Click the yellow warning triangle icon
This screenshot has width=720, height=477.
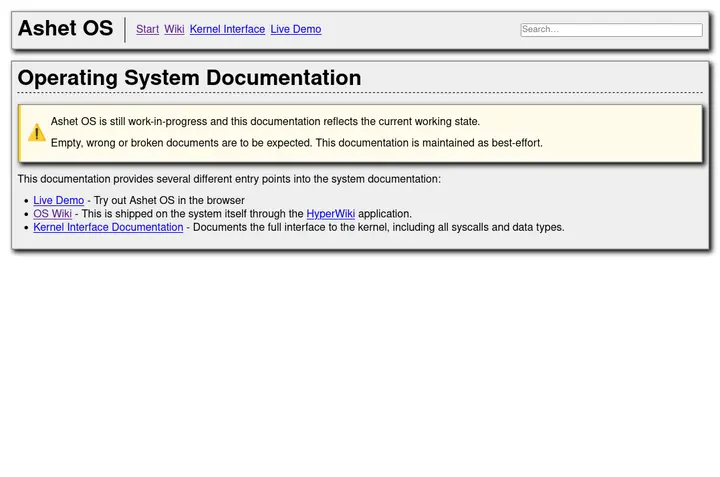click(x=37, y=133)
